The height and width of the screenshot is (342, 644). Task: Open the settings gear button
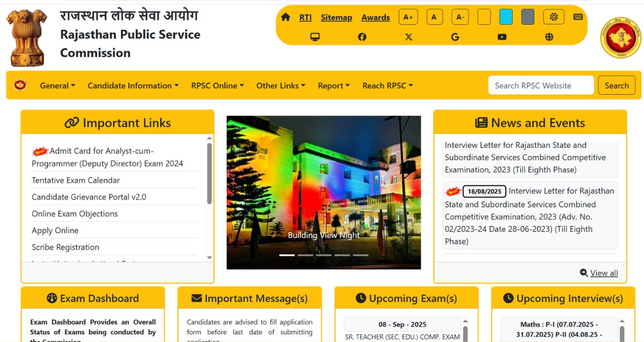(x=554, y=17)
